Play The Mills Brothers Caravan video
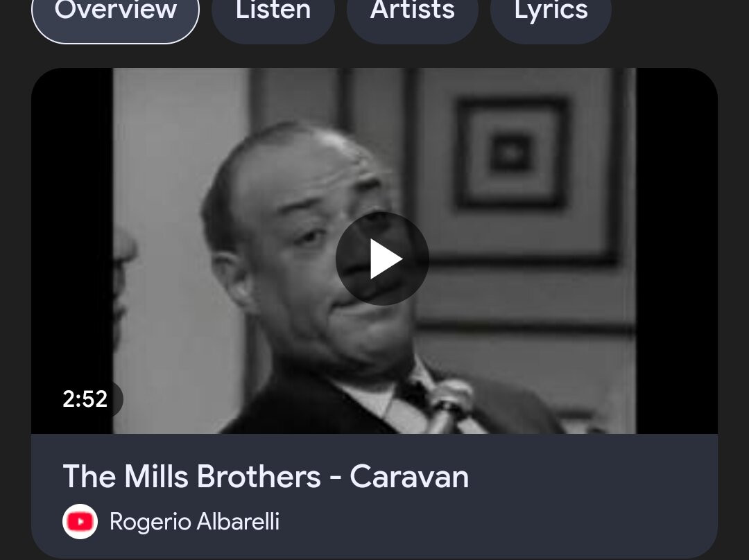 point(382,259)
